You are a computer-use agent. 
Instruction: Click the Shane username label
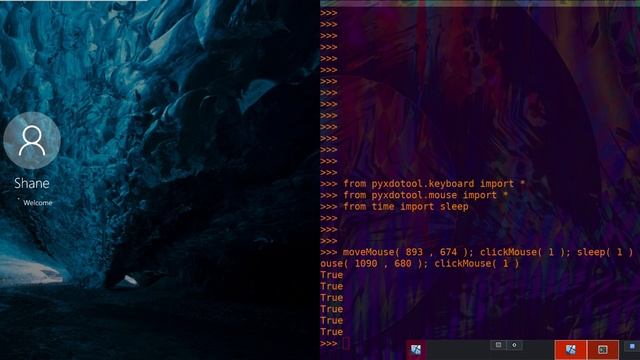click(32, 183)
